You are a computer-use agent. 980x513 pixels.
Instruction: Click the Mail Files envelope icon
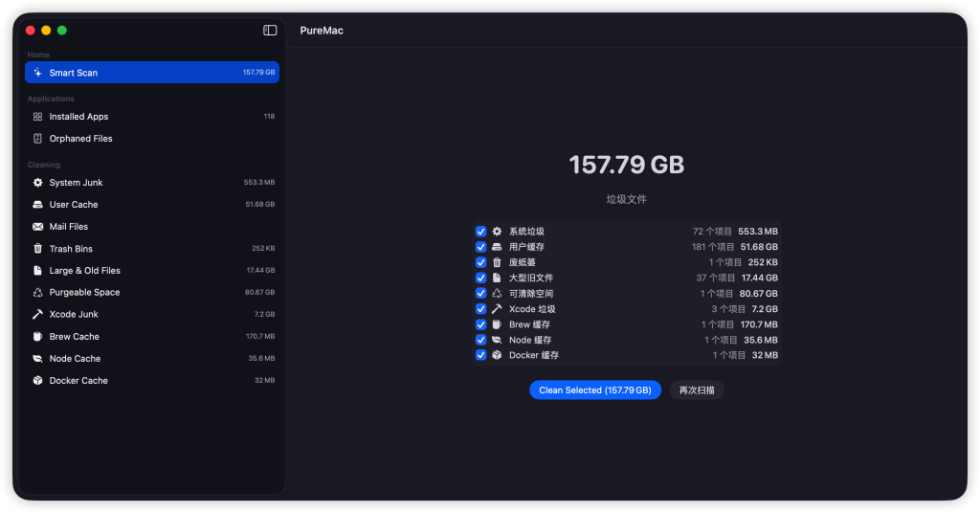click(37, 227)
